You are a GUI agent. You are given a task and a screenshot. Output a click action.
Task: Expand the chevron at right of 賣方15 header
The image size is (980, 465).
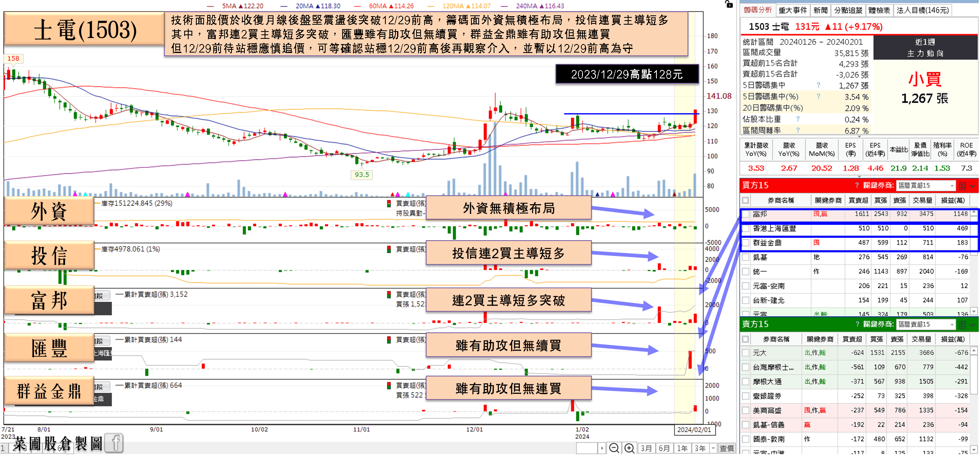coord(973,324)
